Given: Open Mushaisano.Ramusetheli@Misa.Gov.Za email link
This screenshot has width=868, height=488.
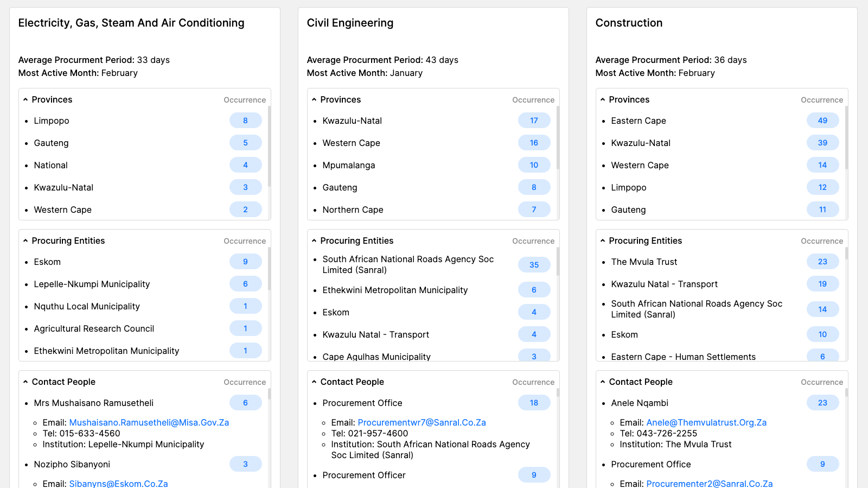Looking at the screenshot, I should 149,422.
